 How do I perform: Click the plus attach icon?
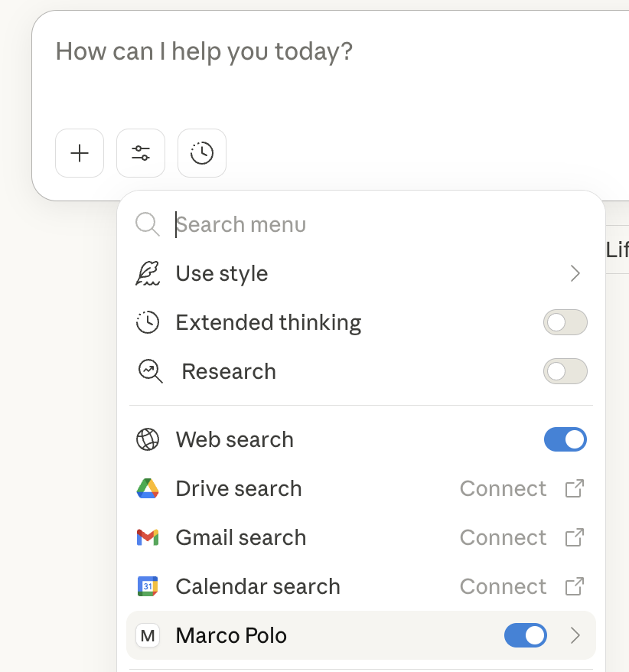[x=79, y=153]
